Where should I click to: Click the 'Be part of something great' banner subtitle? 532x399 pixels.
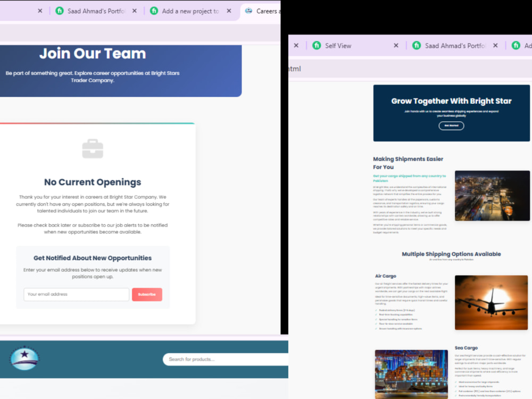93,77
